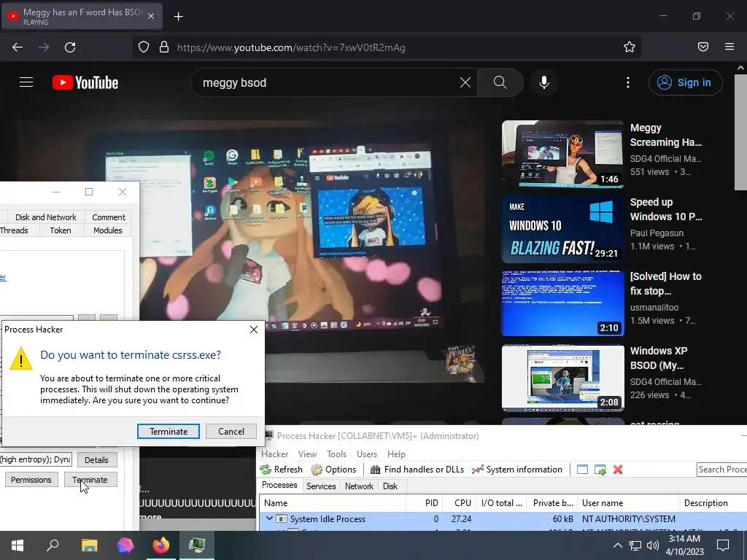Click the Terminate button next to Permissions
The image size is (747, 560).
[x=90, y=480]
